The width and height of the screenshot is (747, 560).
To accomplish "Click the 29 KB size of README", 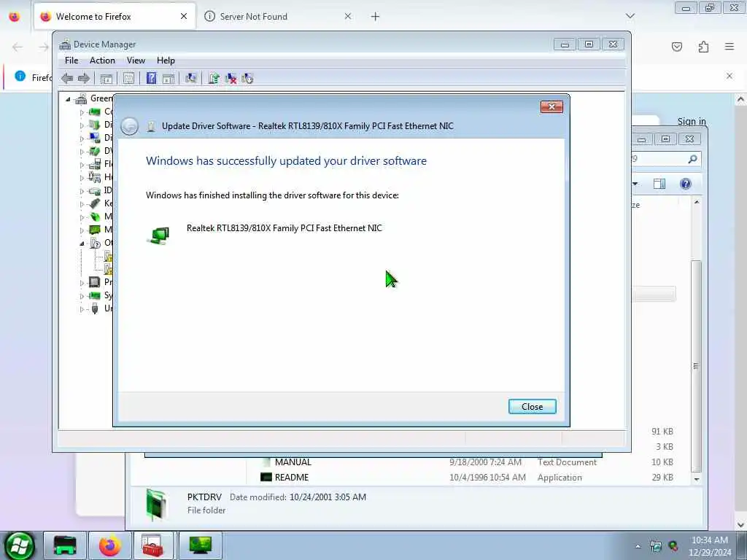I will (x=662, y=477).
